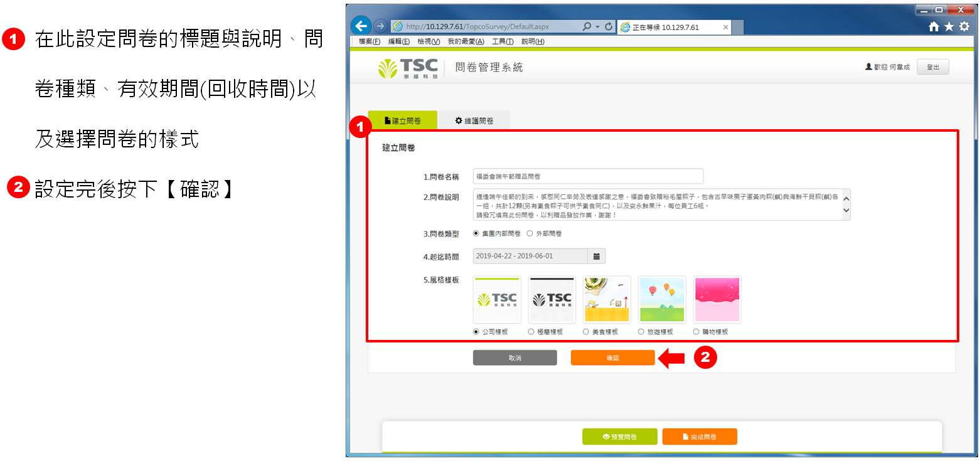
Task: Open browser Tools gear icon
Action: click(x=964, y=27)
